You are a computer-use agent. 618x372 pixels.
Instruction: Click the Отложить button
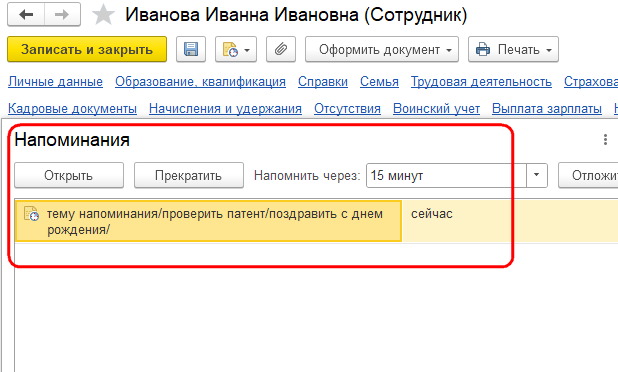588,175
